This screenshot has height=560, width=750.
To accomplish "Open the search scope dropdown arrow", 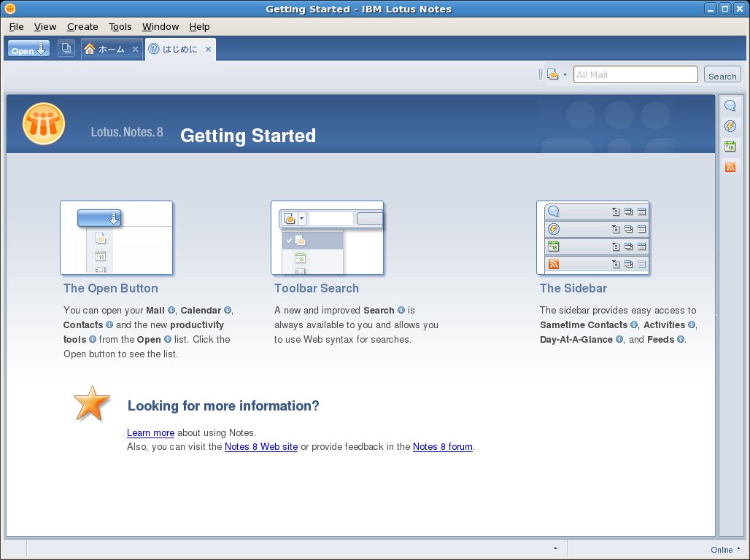I will (x=565, y=74).
